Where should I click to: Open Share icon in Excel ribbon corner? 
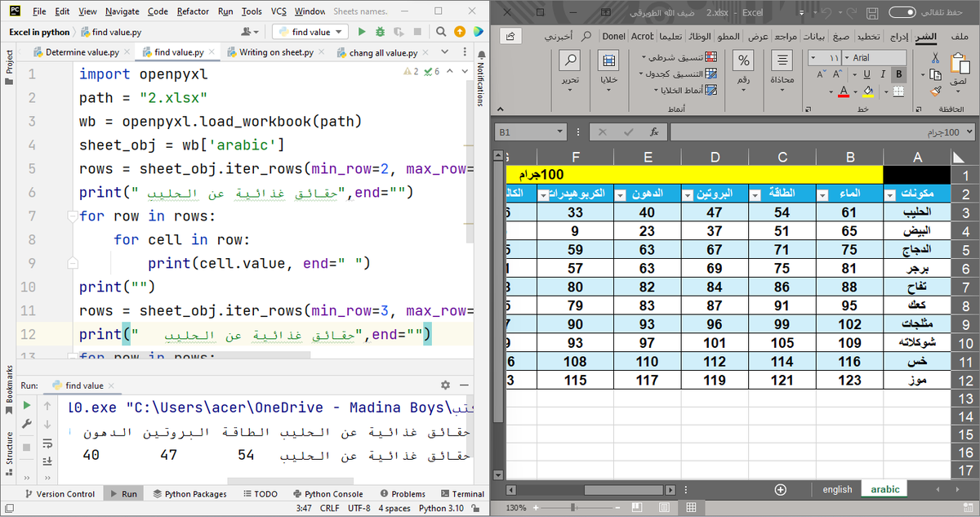point(511,37)
